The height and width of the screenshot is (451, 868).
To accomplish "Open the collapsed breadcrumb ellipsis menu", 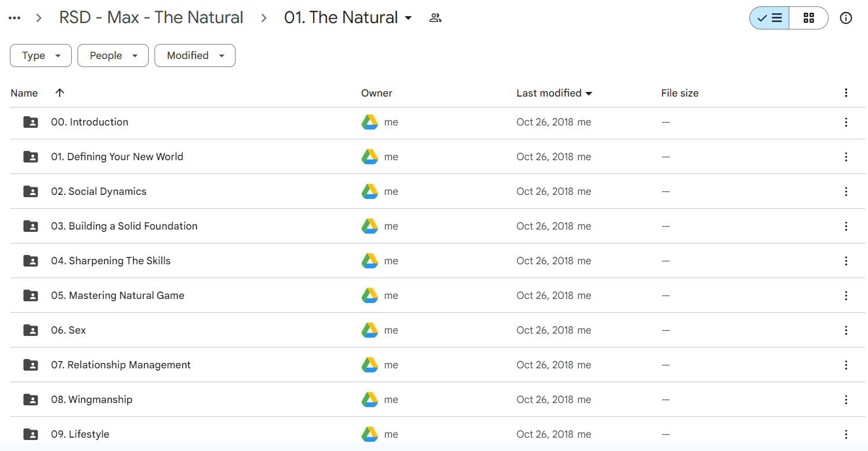I will pos(14,18).
